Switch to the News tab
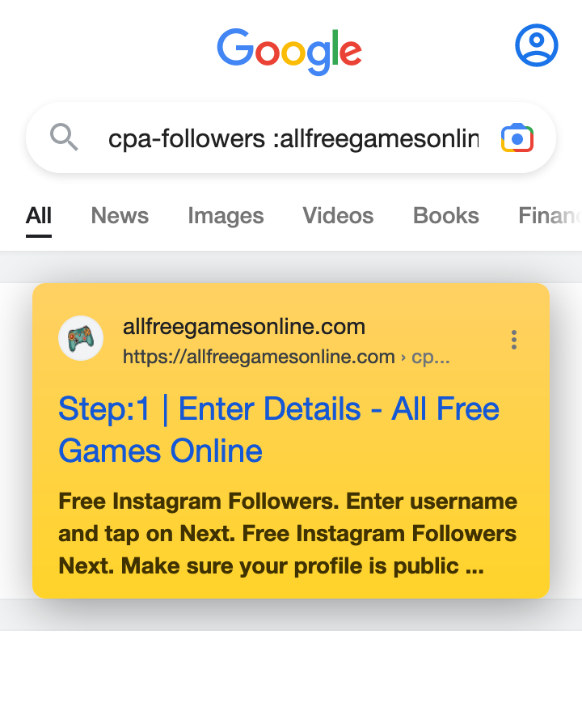This screenshot has width=582, height=728. 120,216
